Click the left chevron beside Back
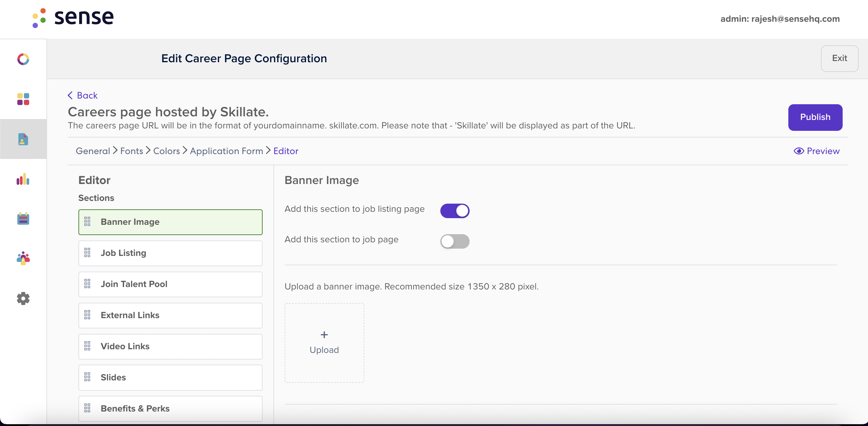Screen dimensions: 868x426 70,95
